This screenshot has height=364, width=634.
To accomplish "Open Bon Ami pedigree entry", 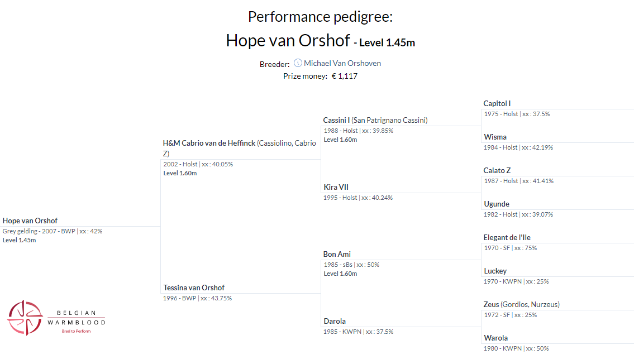I will click(x=337, y=254).
